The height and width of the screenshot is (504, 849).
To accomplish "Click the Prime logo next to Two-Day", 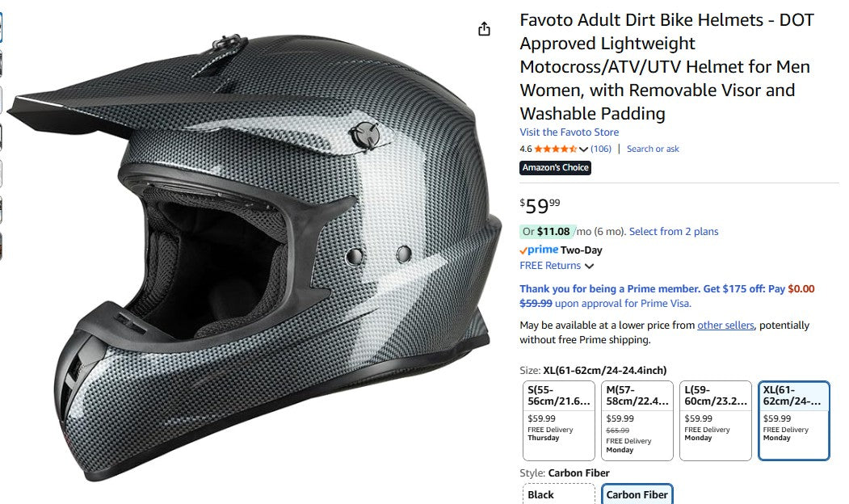I will coord(540,250).
